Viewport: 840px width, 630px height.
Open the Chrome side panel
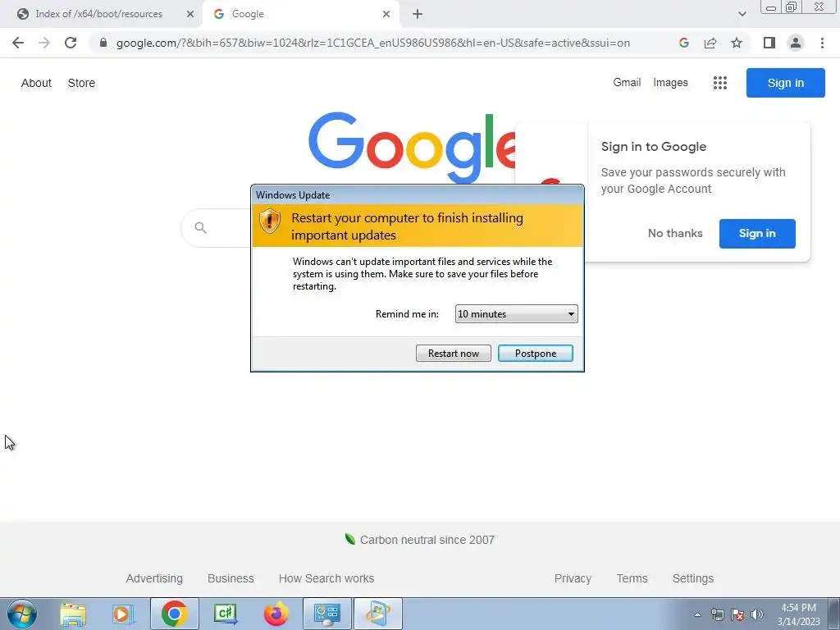tap(769, 43)
